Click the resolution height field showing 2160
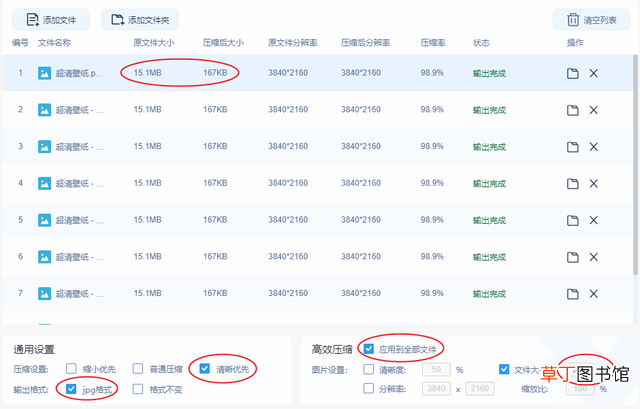Image resolution: width=640 pixels, height=409 pixels. (480, 388)
